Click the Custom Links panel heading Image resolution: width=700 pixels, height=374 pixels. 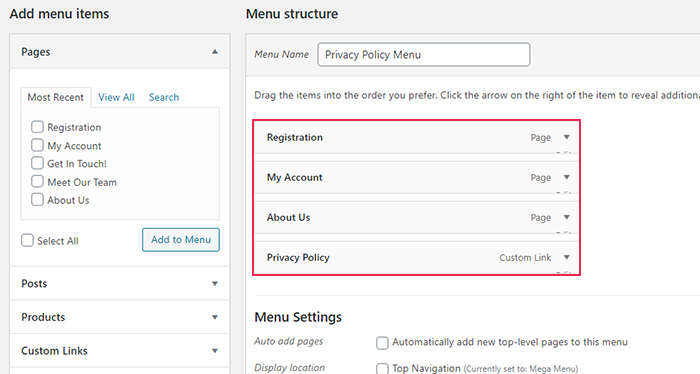(x=54, y=351)
